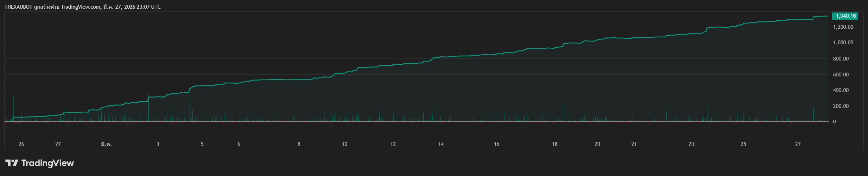Screen dimensions: 868x176
Task: Click the date label 6 on time axis
Action: [239, 144]
